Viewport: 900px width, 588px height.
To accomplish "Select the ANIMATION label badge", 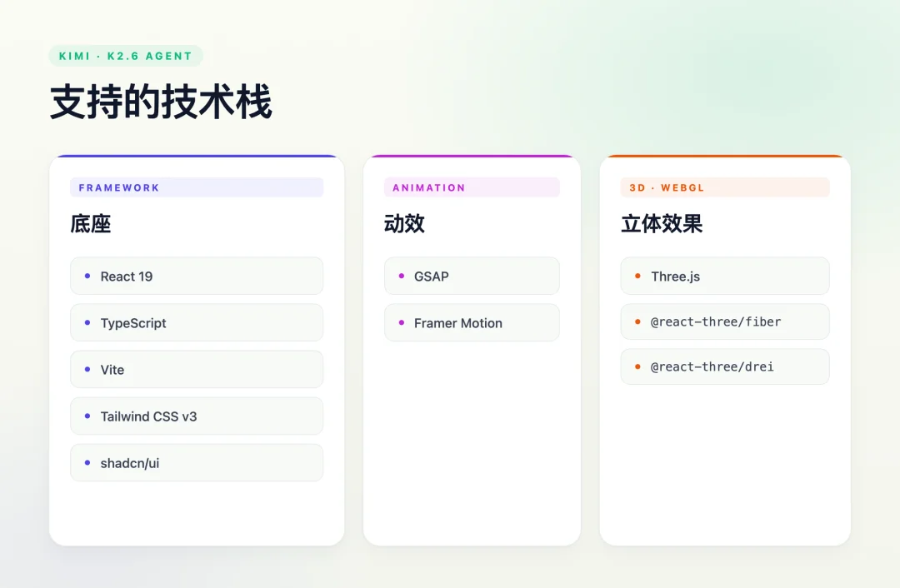I will click(472, 187).
